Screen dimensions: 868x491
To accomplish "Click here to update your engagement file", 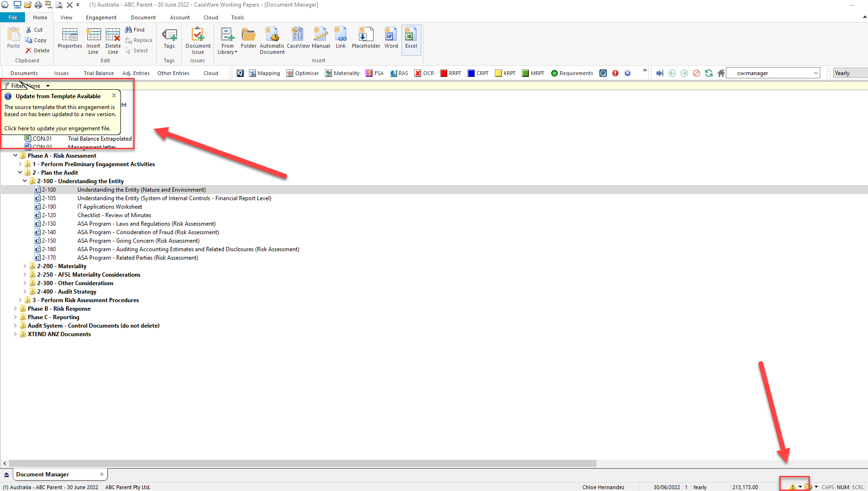I will [x=58, y=128].
